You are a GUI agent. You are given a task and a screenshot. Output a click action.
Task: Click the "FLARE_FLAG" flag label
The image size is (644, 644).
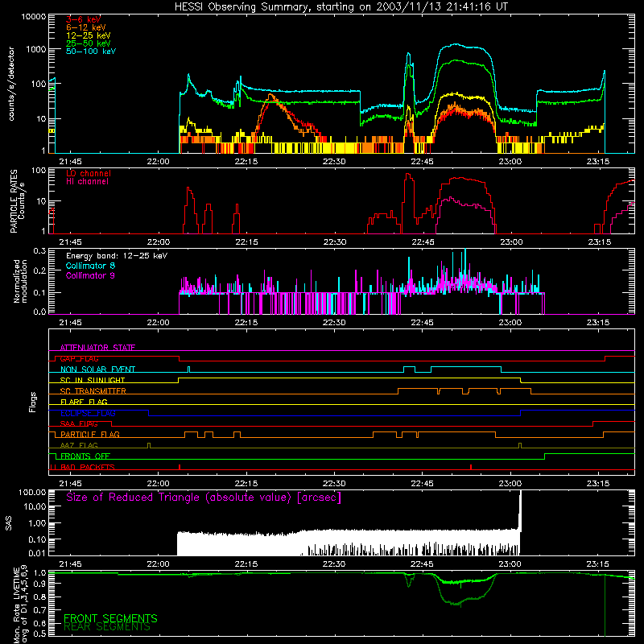click(x=84, y=402)
